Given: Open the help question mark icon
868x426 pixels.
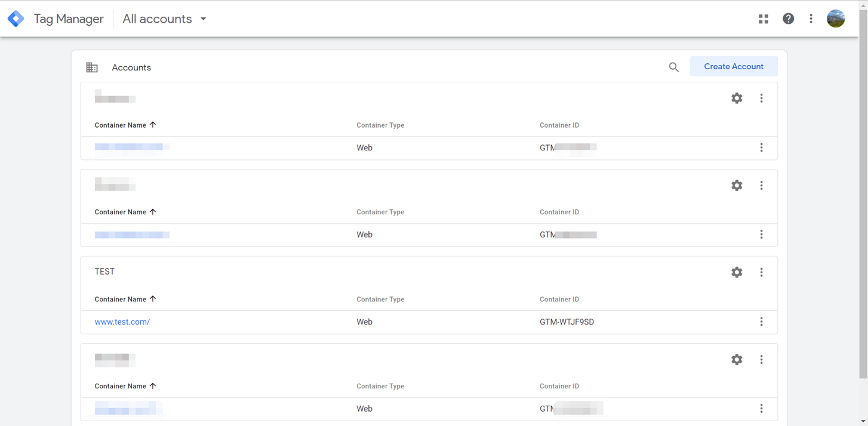Looking at the screenshot, I should 789,18.
